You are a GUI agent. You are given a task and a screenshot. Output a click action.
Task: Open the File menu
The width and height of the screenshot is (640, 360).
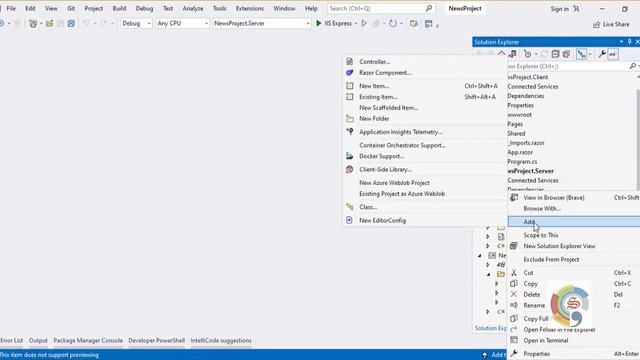pos(11,8)
